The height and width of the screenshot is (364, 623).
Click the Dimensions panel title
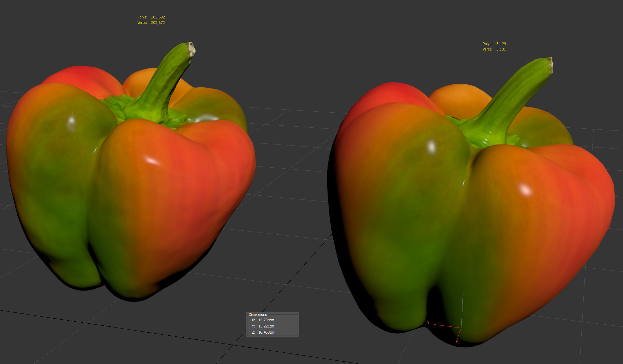pyautogui.click(x=258, y=314)
